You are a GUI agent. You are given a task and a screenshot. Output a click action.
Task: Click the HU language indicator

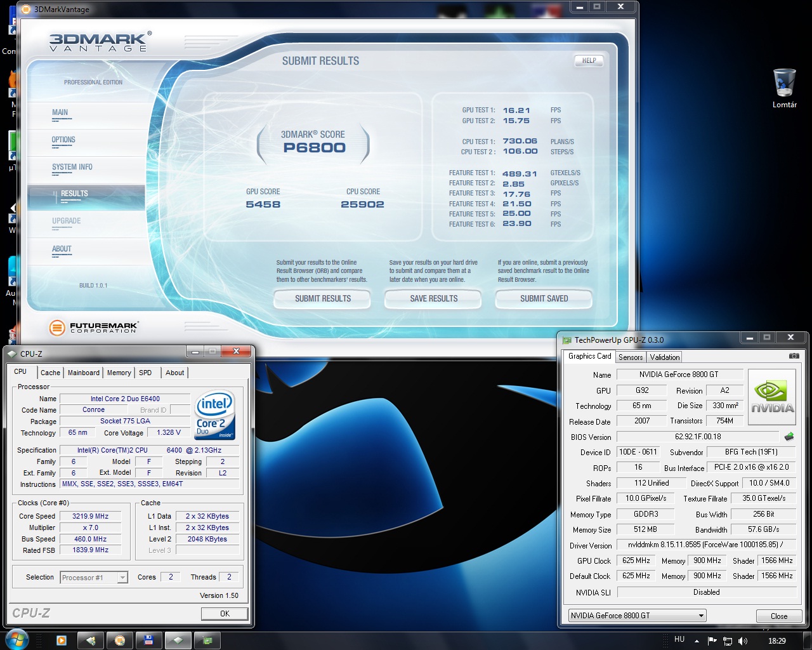tap(679, 639)
